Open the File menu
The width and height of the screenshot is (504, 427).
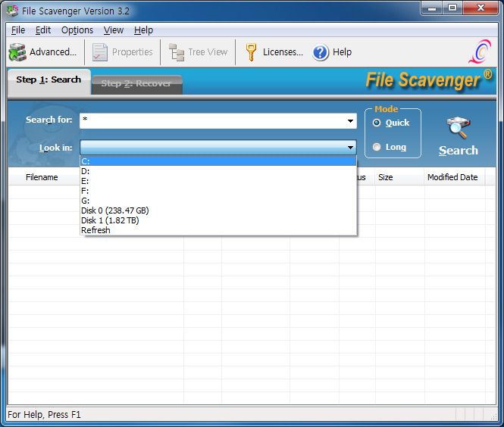tap(18, 30)
